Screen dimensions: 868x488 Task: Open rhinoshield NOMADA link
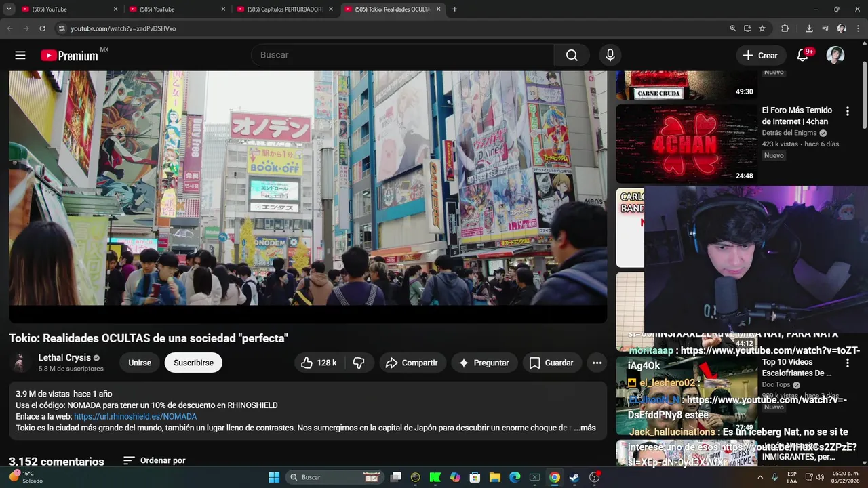pos(135,417)
